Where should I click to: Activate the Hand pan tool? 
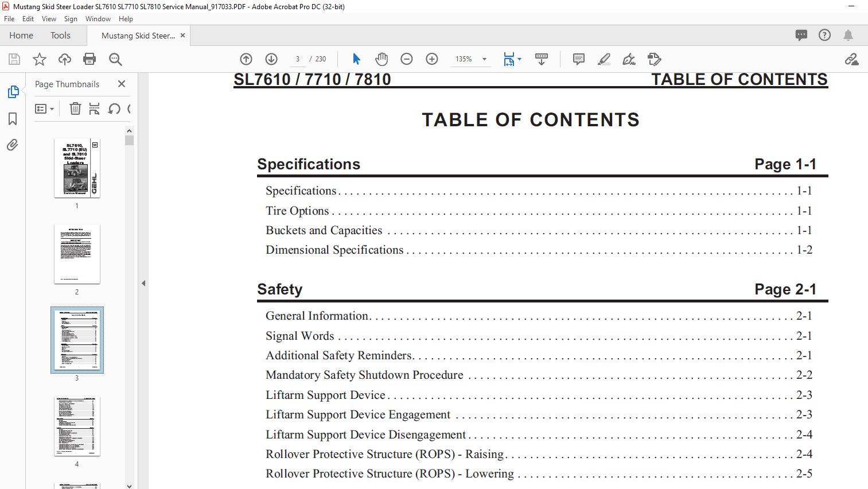[382, 59]
